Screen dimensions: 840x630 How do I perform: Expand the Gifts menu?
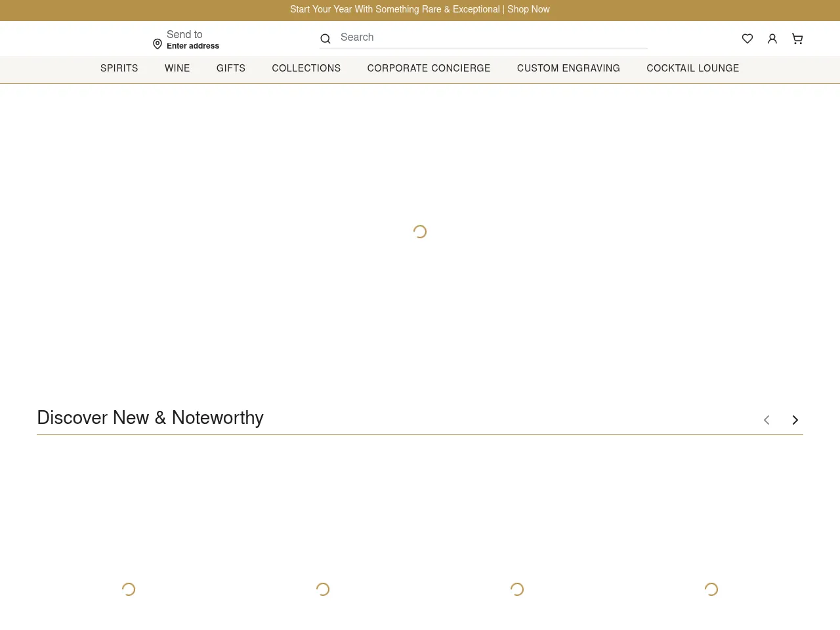click(230, 68)
